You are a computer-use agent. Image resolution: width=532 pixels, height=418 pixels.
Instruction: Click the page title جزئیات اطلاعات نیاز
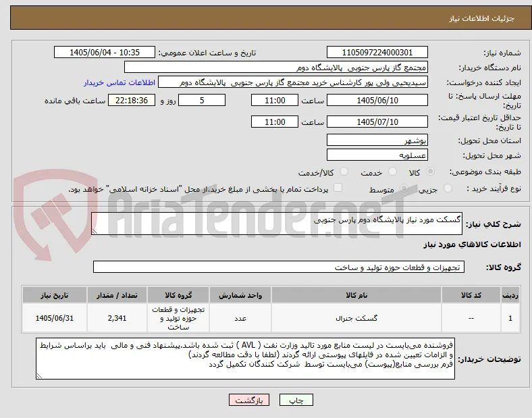click(482, 18)
